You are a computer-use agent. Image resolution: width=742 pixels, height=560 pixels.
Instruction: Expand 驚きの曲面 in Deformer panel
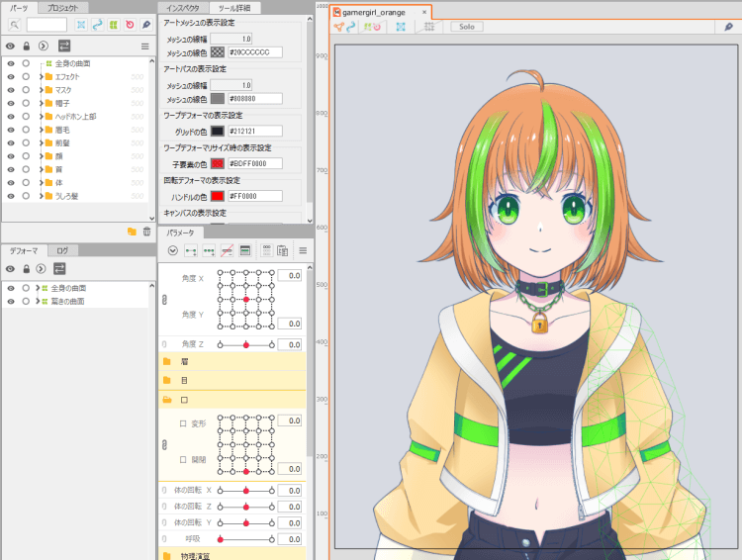click(38, 302)
